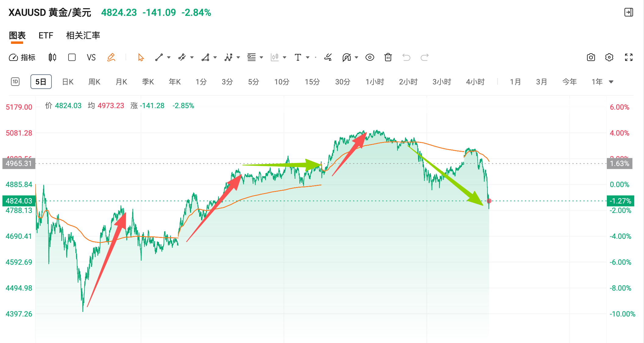Select the trend line drawing tool
The width and height of the screenshot is (644, 343).
159,57
